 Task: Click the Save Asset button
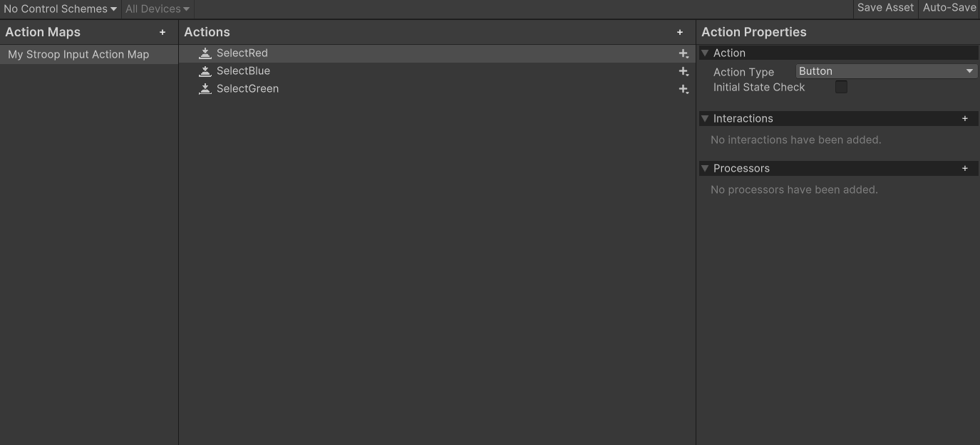coord(885,8)
